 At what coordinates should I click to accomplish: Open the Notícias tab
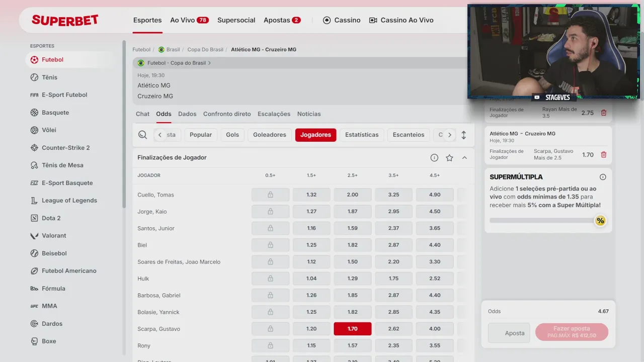[x=309, y=114]
